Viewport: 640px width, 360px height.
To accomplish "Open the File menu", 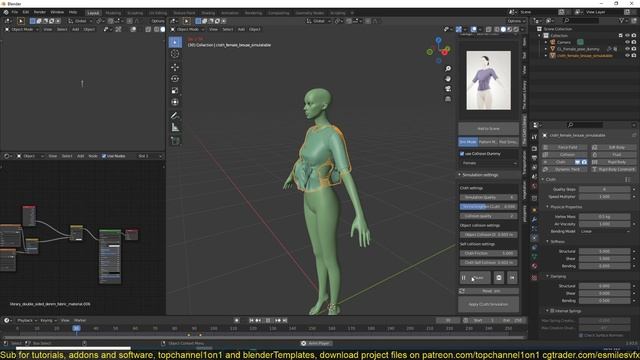I will coord(15,13).
